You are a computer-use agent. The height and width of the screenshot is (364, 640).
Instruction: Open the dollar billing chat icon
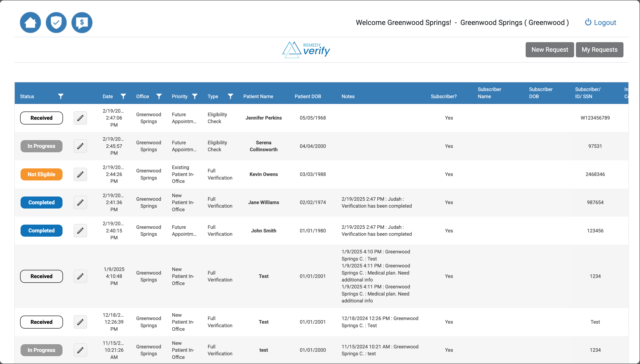tap(82, 23)
